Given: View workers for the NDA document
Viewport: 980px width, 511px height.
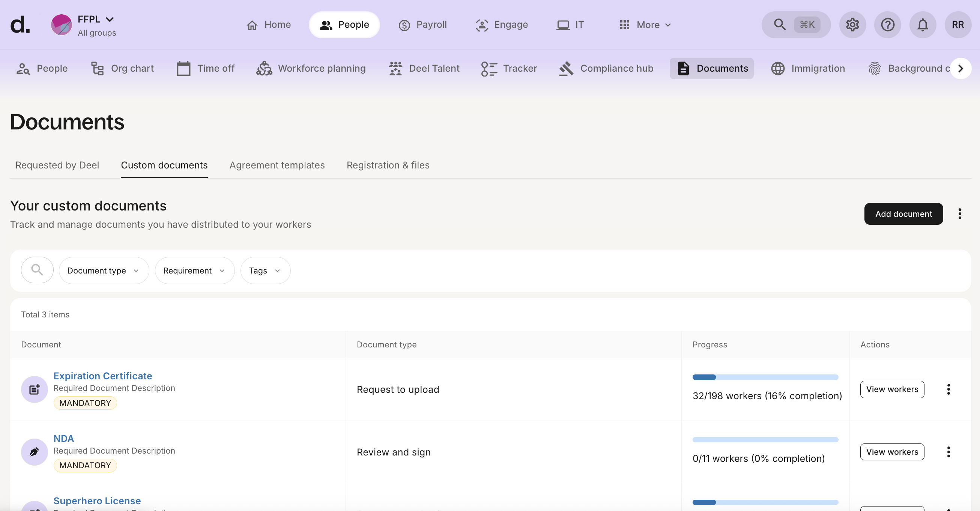Looking at the screenshot, I should click(892, 452).
